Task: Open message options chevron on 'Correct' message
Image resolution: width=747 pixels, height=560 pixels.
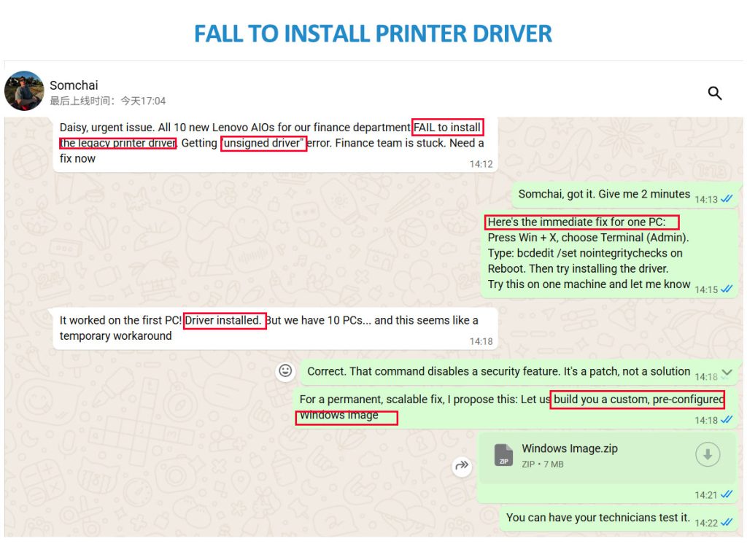Action: click(x=727, y=373)
